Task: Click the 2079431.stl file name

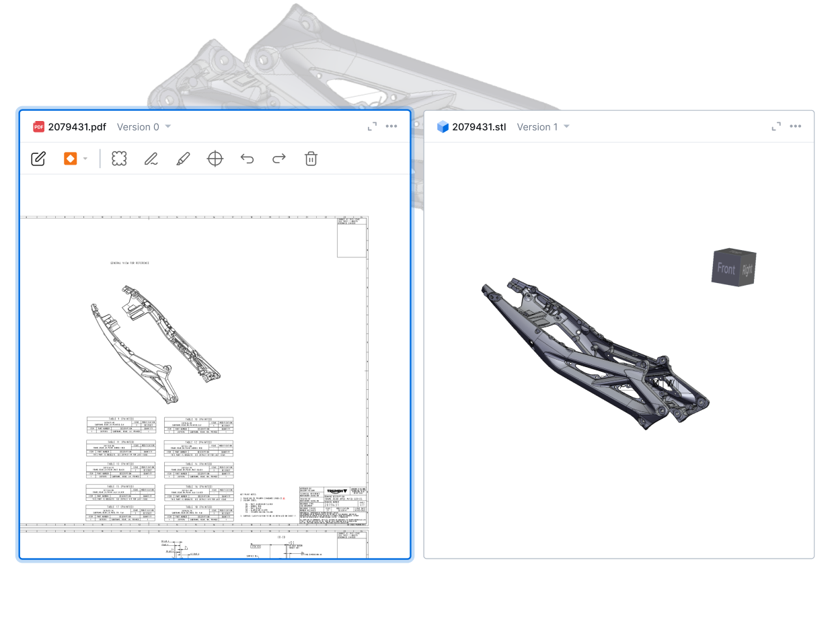Action: tap(479, 127)
